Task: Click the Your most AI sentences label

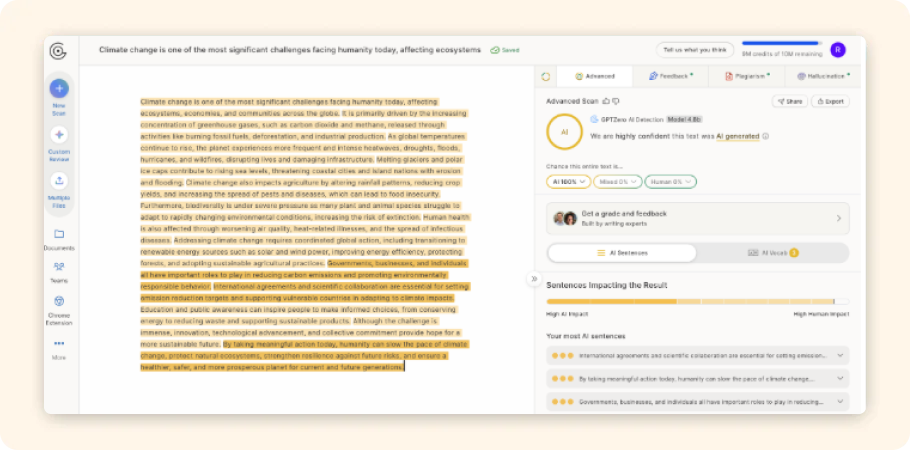Action: (586, 336)
